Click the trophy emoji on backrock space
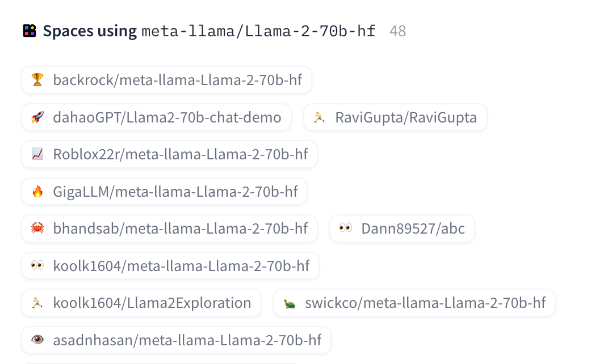Image resolution: width=595 pixels, height=364 pixels. 37,80
